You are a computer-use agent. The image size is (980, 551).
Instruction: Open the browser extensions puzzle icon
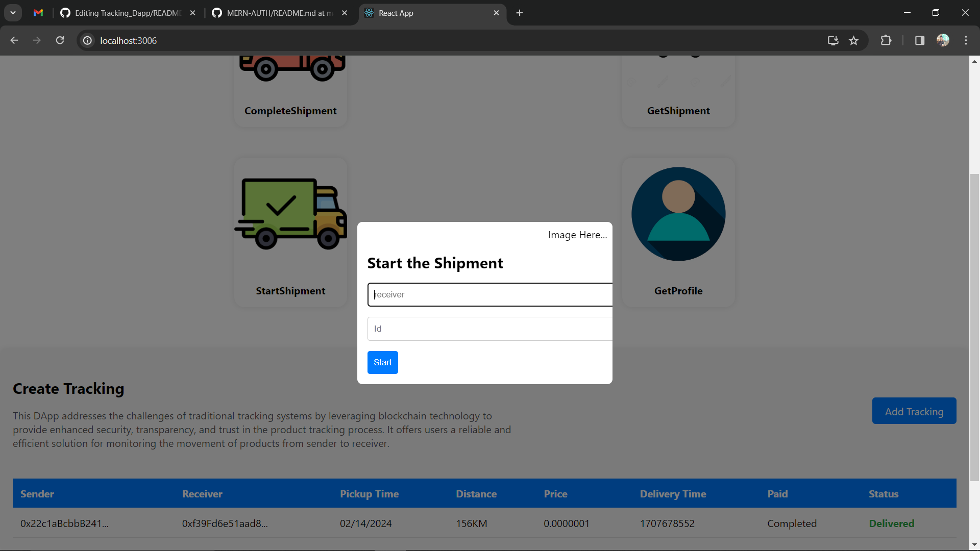pos(886,41)
